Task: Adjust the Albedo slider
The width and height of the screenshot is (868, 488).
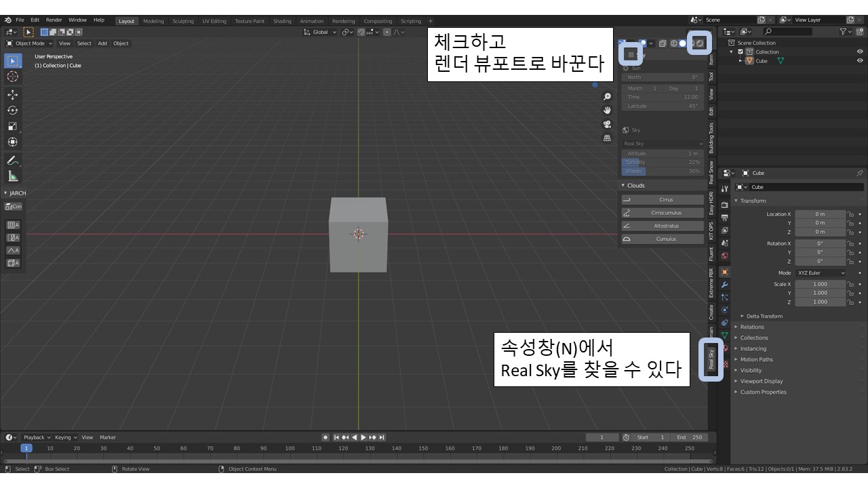Action: pos(663,171)
